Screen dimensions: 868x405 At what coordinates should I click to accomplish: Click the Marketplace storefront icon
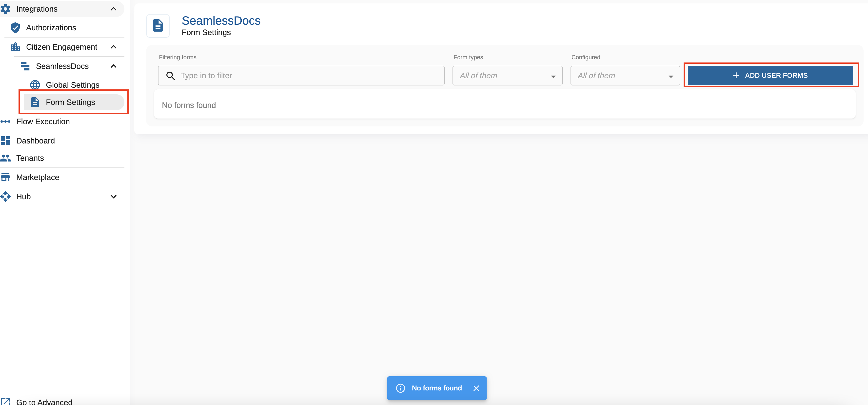pyautogui.click(x=6, y=177)
